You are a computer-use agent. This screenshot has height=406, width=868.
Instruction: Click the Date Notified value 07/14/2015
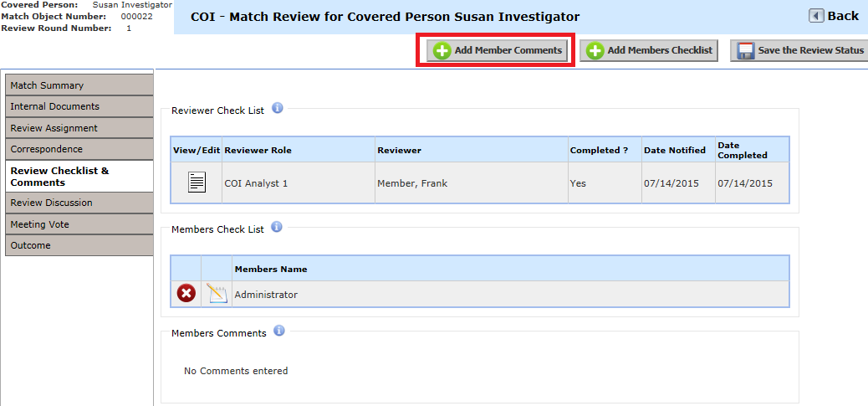671,183
